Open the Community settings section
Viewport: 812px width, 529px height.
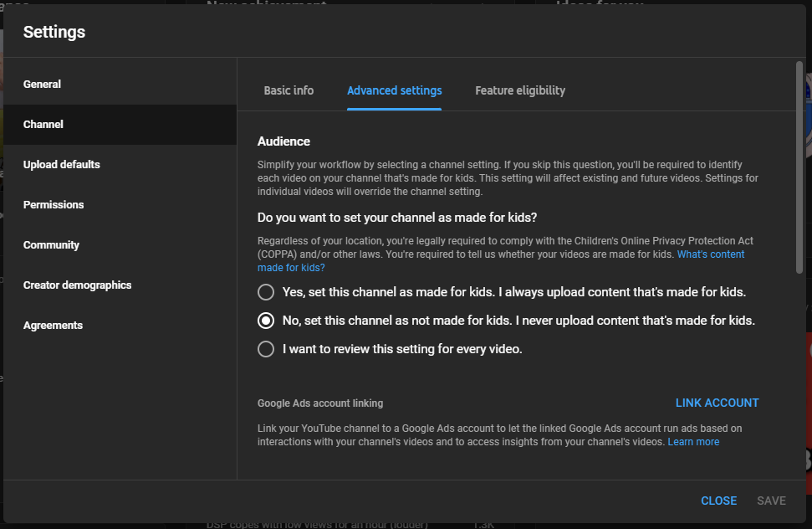pyautogui.click(x=120, y=244)
